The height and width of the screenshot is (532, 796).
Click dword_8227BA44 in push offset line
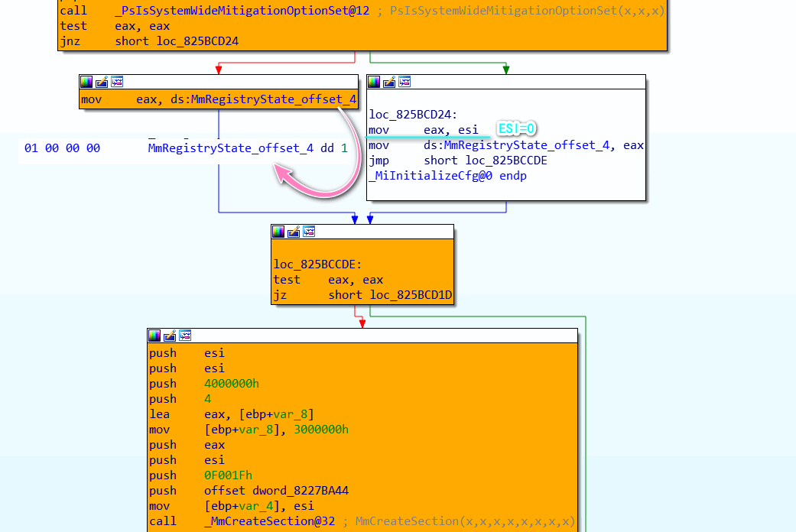301,491
